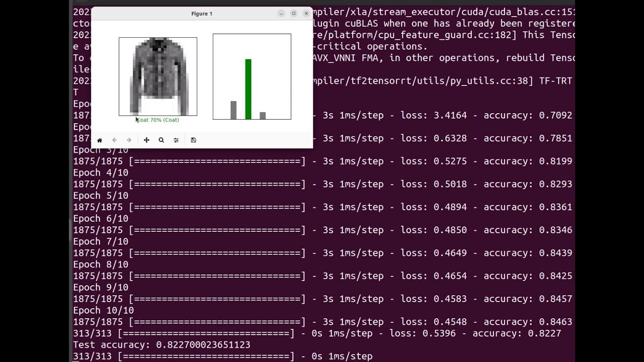Image resolution: width=644 pixels, height=362 pixels.
Task: Click the 'accuracy: 0.8457' value
Action: [x=528, y=299]
